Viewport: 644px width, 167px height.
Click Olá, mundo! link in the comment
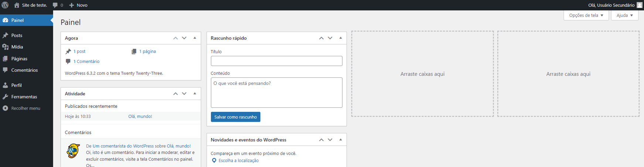point(179,146)
